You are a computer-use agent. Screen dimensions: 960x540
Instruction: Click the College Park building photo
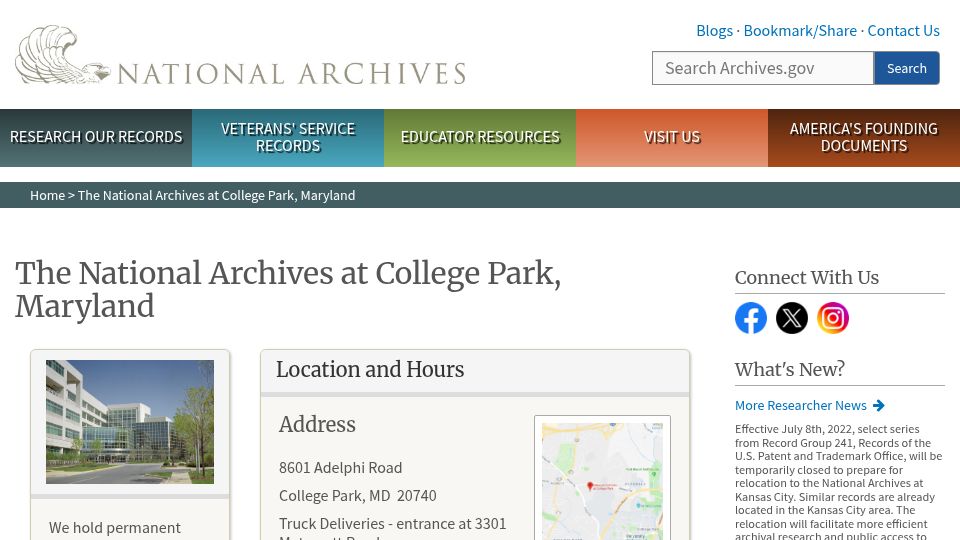(x=130, y=422)
